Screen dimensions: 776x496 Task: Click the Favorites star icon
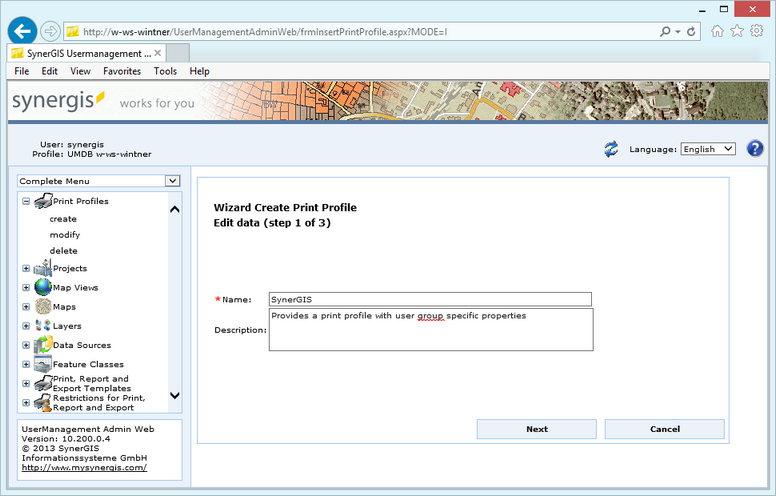coord(737,31)
